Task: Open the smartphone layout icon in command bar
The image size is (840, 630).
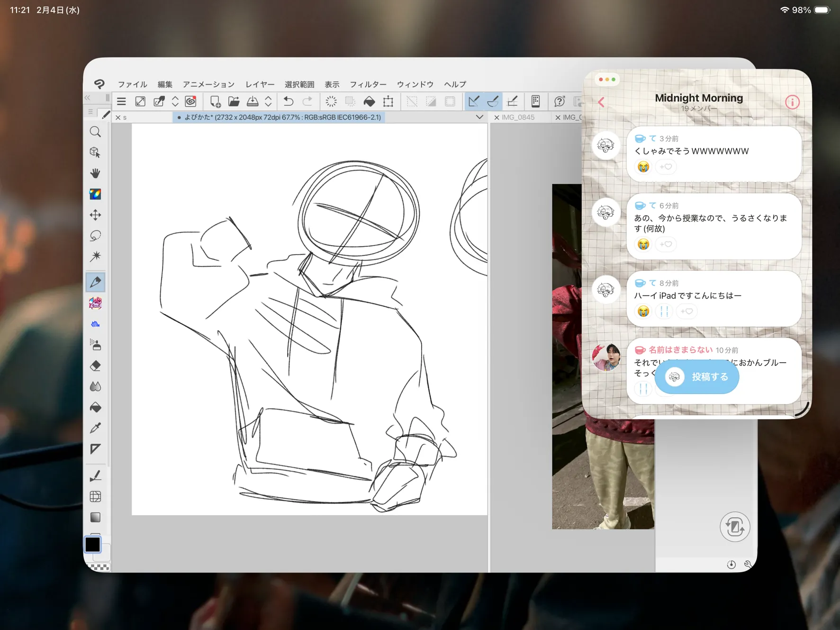Action: point(535,101)
